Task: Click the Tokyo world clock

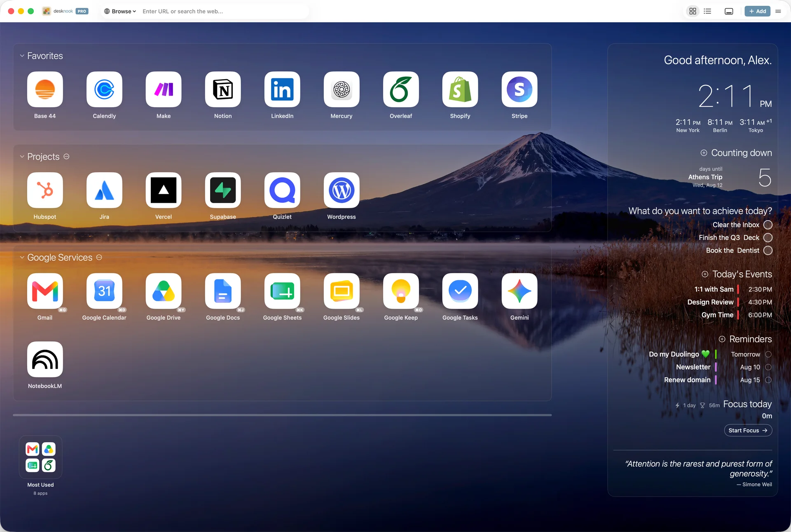Action: tap(756, 126)
